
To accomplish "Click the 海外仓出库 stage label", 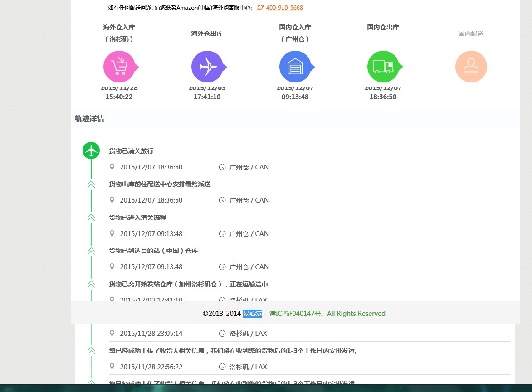I will point(207,34).
